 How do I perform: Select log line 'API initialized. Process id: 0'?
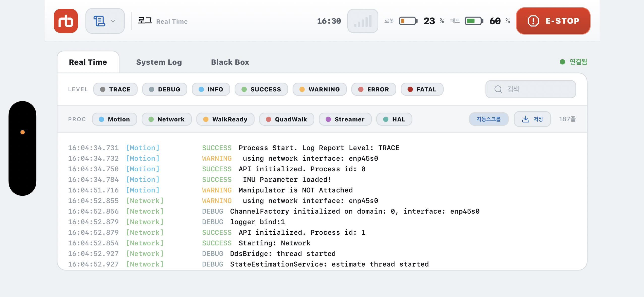coord(302,169)
